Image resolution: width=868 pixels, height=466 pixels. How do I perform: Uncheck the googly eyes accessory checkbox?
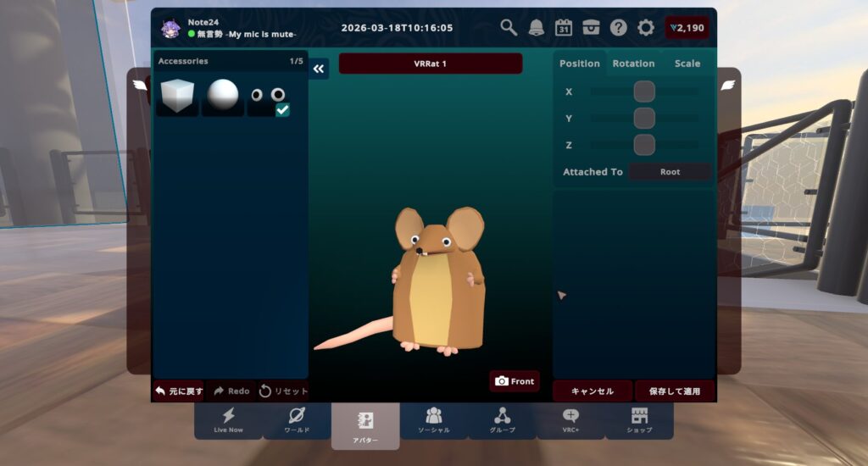click(282, 110)
